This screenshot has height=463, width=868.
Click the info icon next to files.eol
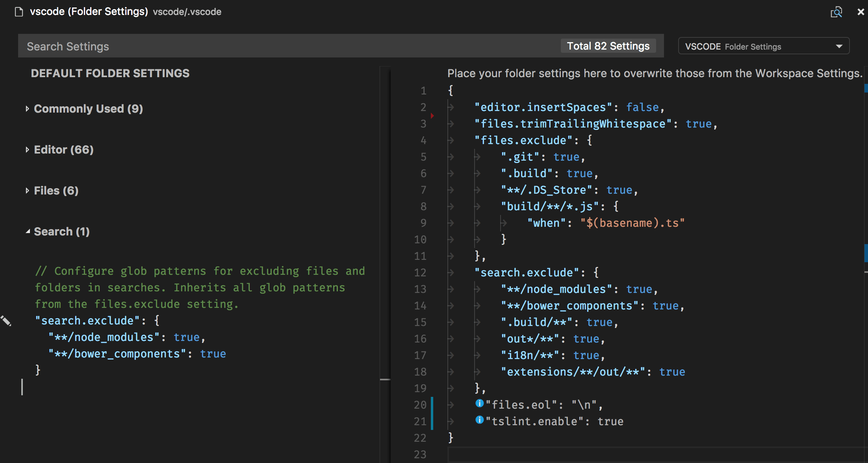[479, 403]
